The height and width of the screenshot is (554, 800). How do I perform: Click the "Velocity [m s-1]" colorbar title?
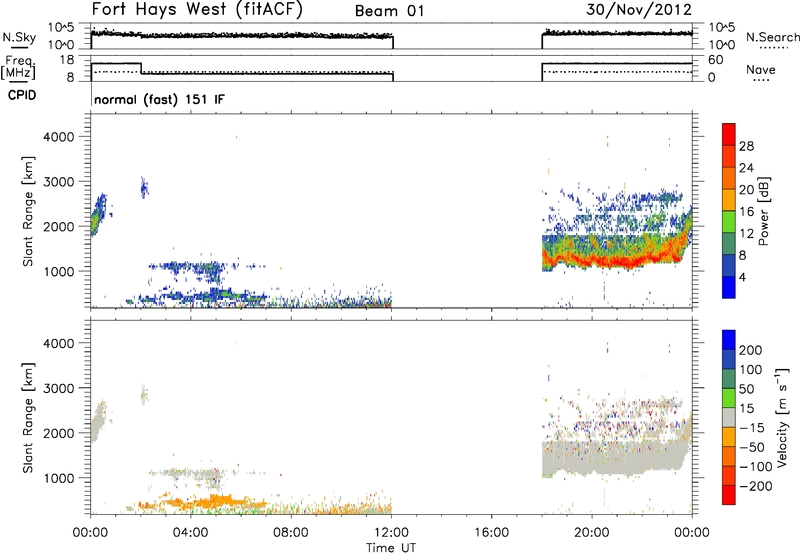(x=782, y=417)
